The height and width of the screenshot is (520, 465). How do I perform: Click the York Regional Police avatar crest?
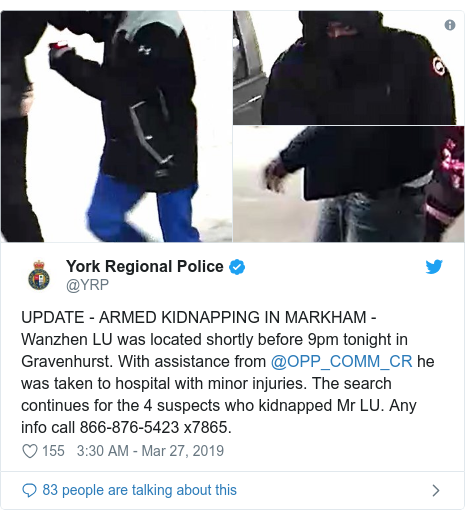39,275
